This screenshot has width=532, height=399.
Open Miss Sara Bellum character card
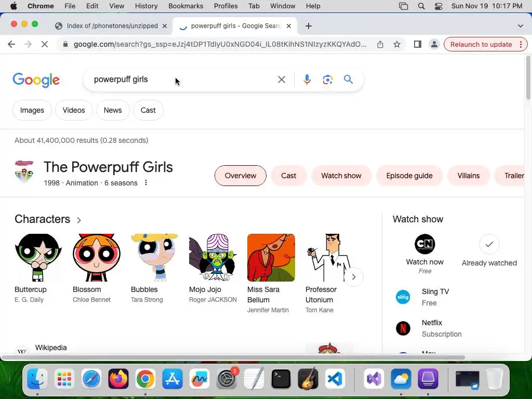(271, 273)
